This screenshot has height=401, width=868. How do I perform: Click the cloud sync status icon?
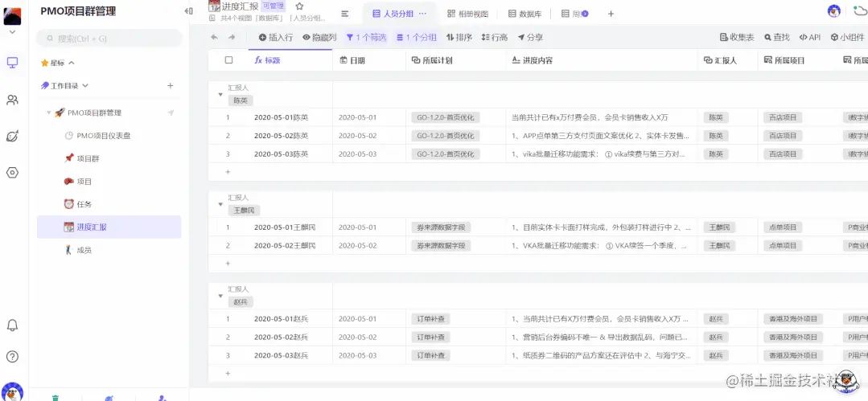(x=859, y=10)
